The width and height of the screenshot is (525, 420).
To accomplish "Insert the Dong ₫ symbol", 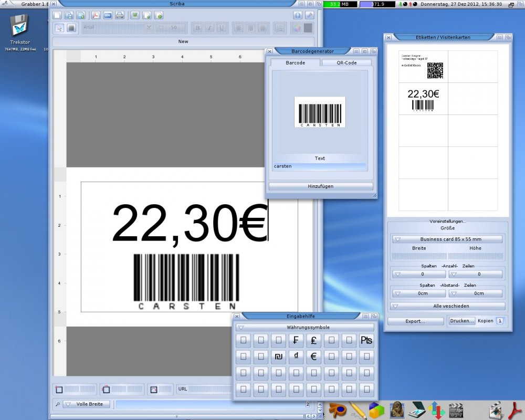I will coord(296,356).
